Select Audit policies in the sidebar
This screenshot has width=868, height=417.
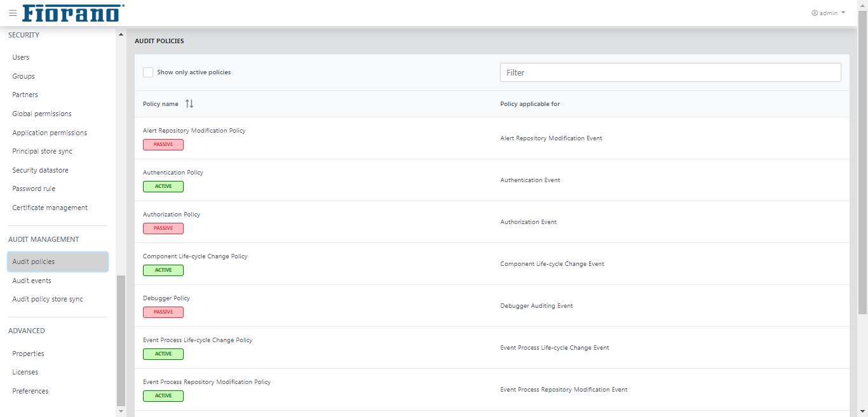point(58,261)
